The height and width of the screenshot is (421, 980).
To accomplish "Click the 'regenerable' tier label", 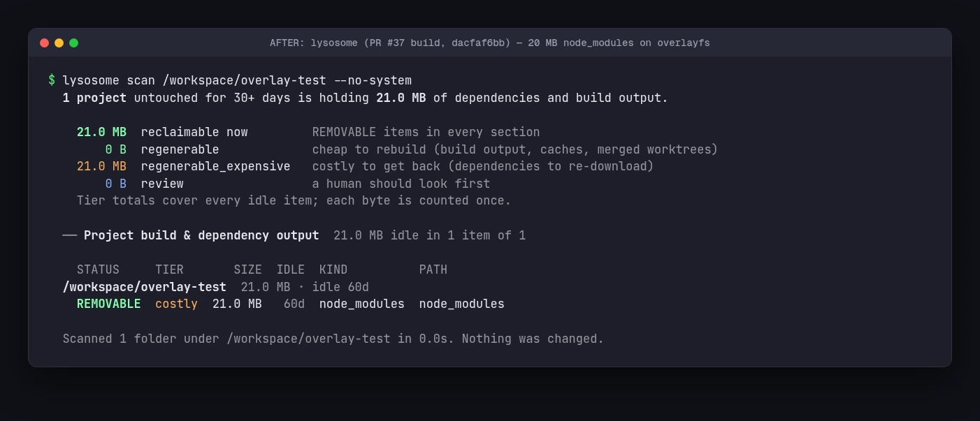I will (x=180, y=149).
